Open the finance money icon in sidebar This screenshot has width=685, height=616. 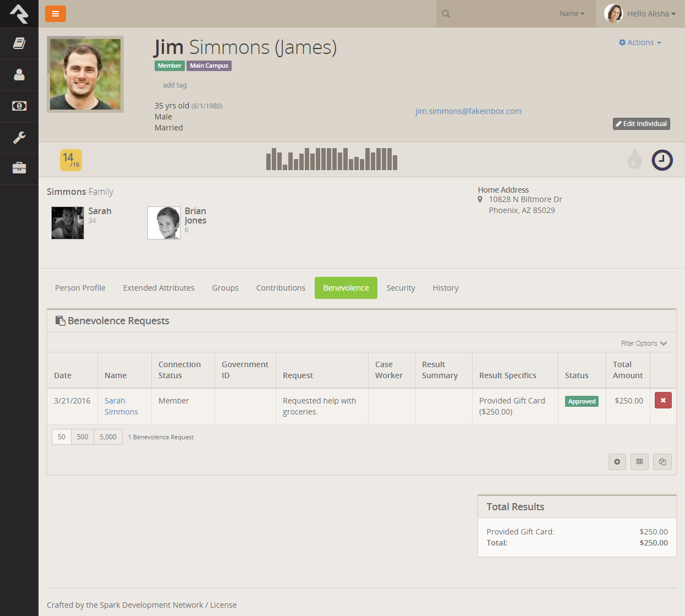19,106
